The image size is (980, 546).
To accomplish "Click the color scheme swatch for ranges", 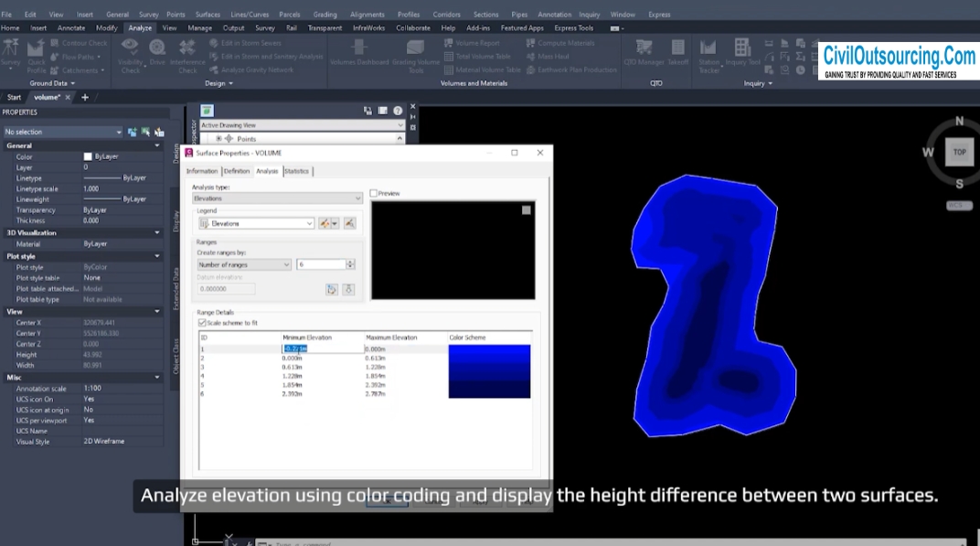I will point(489,371).
